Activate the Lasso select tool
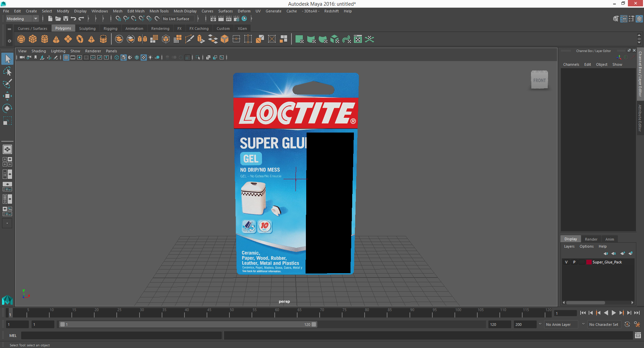Viewport: 644px width, 348px height. coord(7,71)
